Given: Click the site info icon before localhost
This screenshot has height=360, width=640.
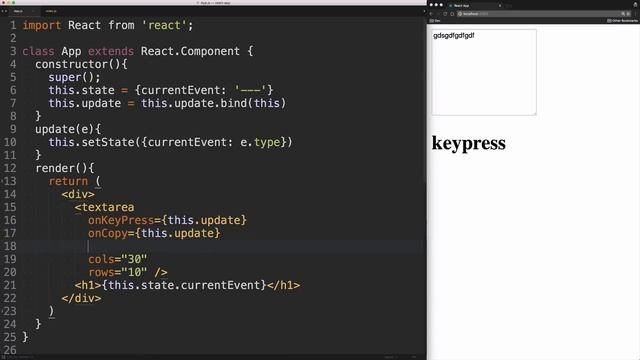Looking at the screenshot, I should [x=460, y=14].
